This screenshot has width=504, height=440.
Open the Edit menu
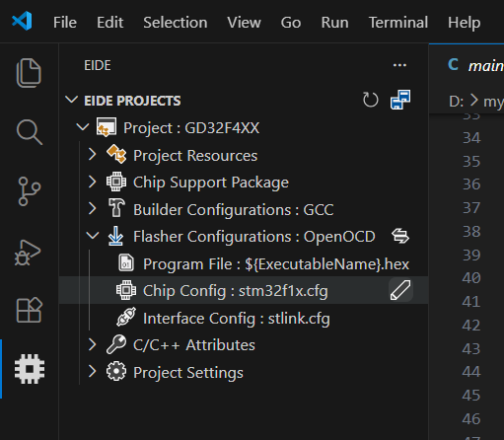click(x=109, y=23)
